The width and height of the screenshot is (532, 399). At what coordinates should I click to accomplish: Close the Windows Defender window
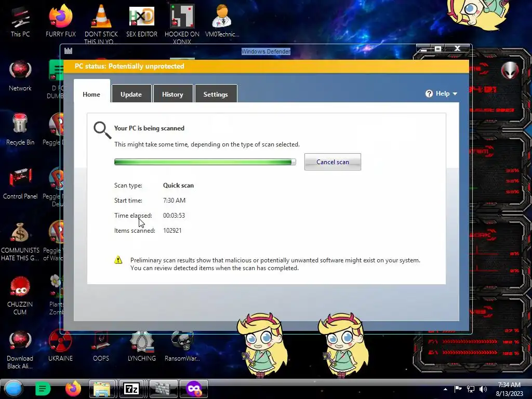pos(457,48)
